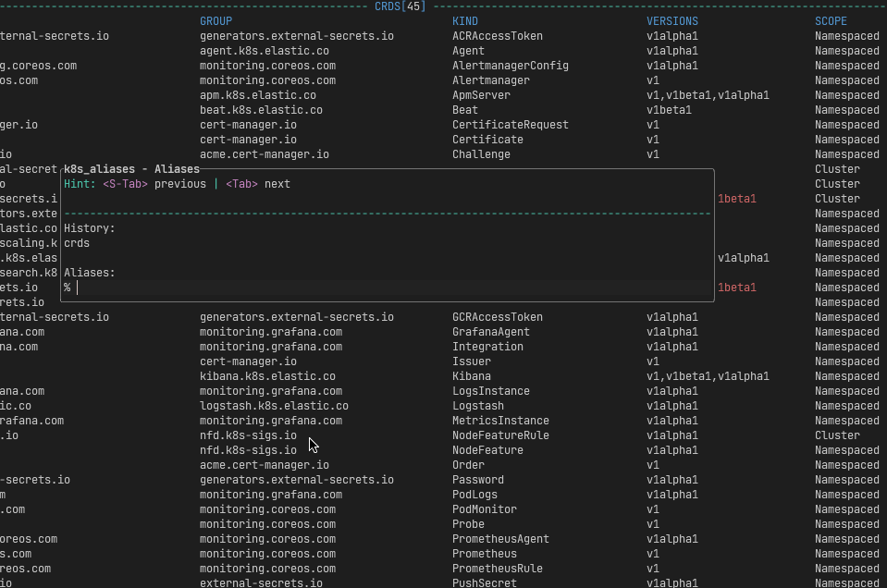Select the logstash.k8s.elastic.co group cell
This screenshot has height=588, width=887.
pyautogui.click(x=274, y=406)
